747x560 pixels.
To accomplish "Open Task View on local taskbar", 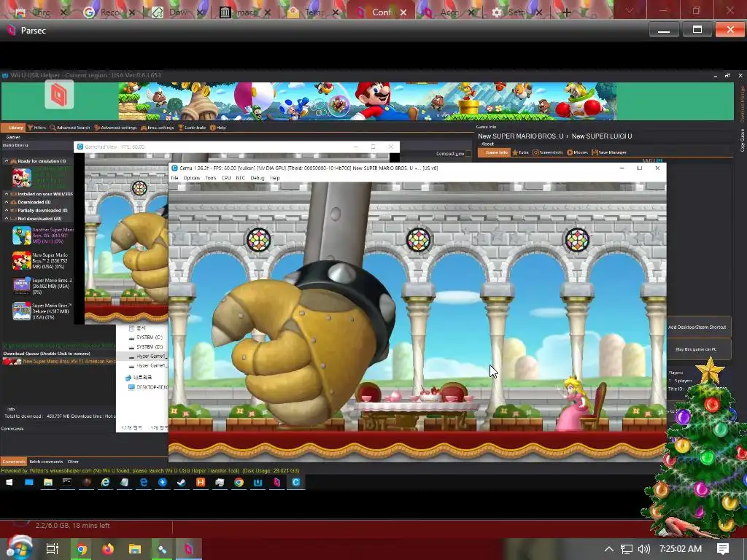I will pos(52,549).
